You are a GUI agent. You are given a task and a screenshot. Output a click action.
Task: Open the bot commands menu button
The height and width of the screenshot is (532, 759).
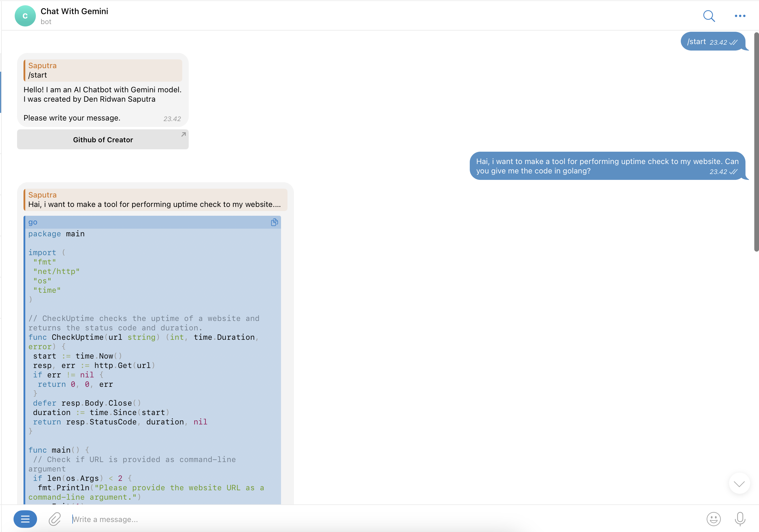[x=25, y=519]
